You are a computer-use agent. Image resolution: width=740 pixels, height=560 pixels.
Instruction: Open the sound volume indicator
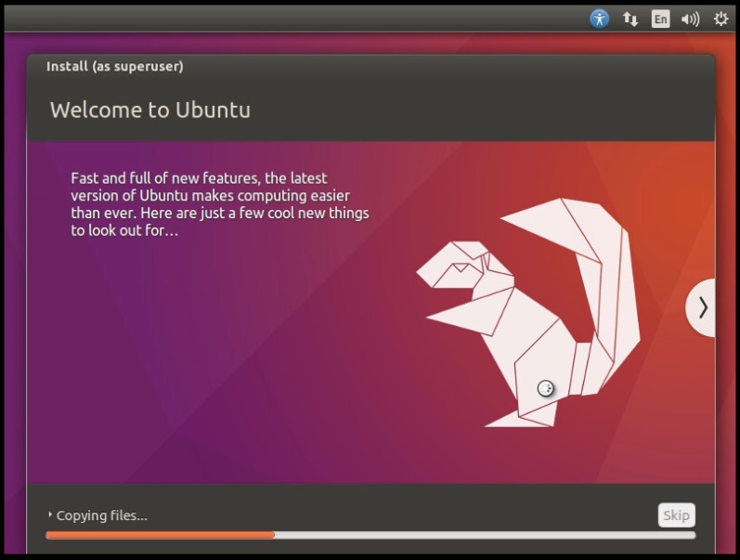(690, 19)
